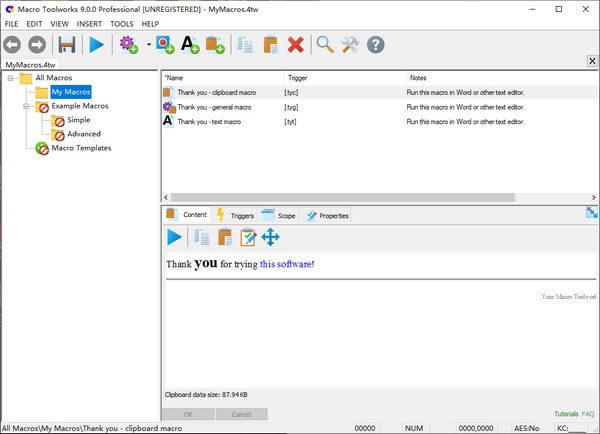Image resolution: width=600 pixels, height=434 pixels.
Task: Click the red X delete icon
Action: tap(295, 44)
